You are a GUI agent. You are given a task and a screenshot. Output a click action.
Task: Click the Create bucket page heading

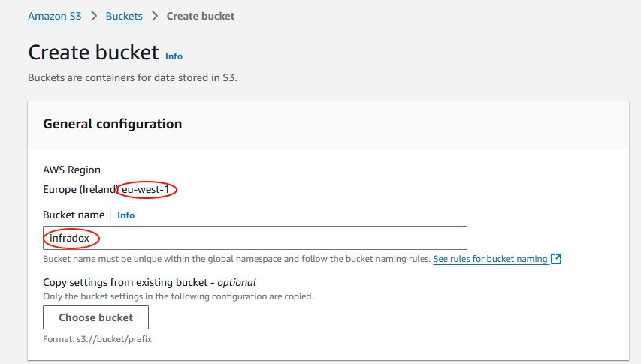tap(94, 53)
